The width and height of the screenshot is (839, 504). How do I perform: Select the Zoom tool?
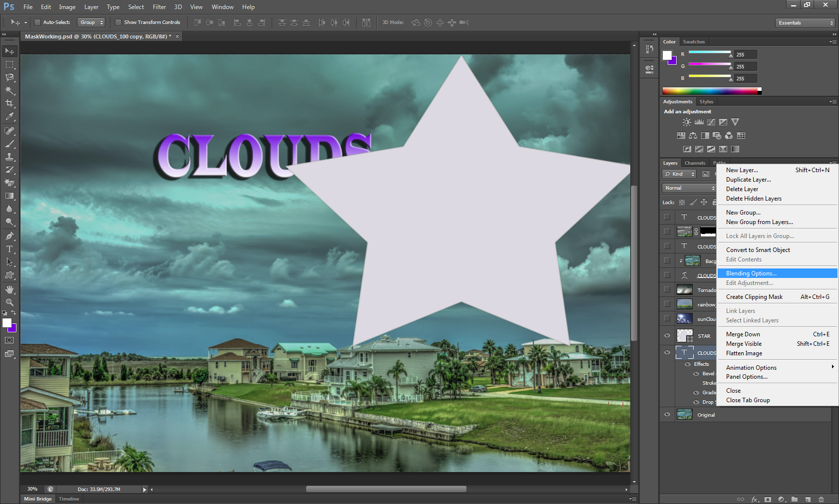[x=9, y=302]
